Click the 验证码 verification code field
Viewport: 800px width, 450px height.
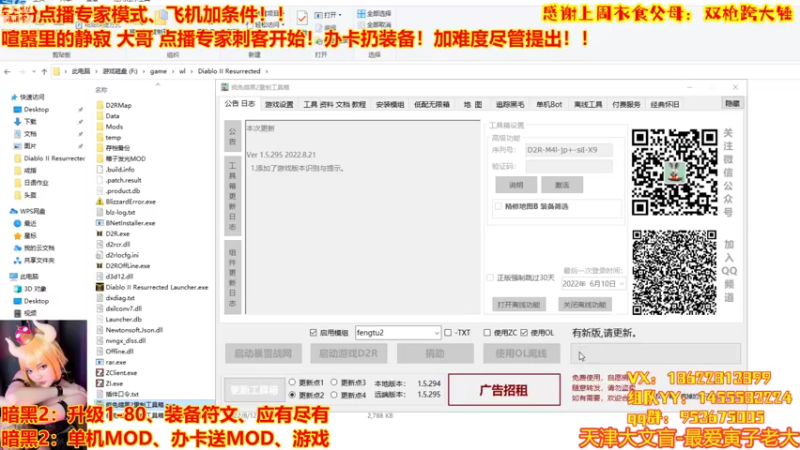(x=568, y=166)
